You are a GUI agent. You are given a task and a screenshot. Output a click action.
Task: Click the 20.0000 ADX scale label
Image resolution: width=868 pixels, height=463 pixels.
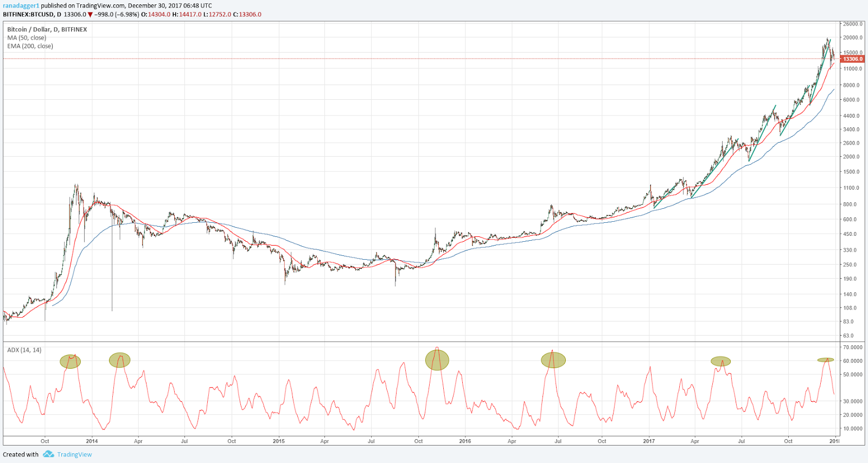point(853,415)
